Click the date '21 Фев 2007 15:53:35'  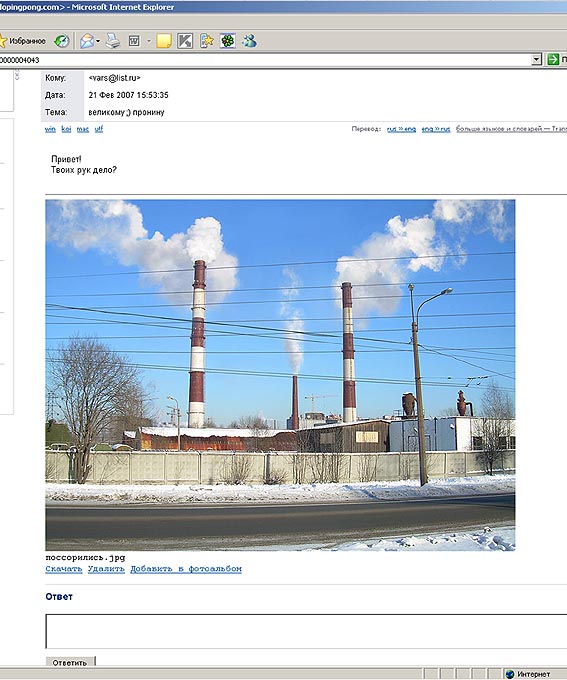(128, 95)
